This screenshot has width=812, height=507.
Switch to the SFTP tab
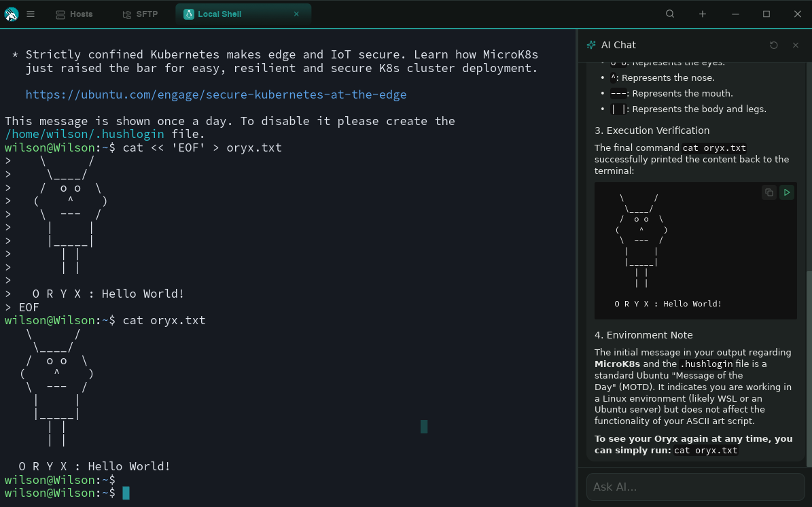coord(140,14)
